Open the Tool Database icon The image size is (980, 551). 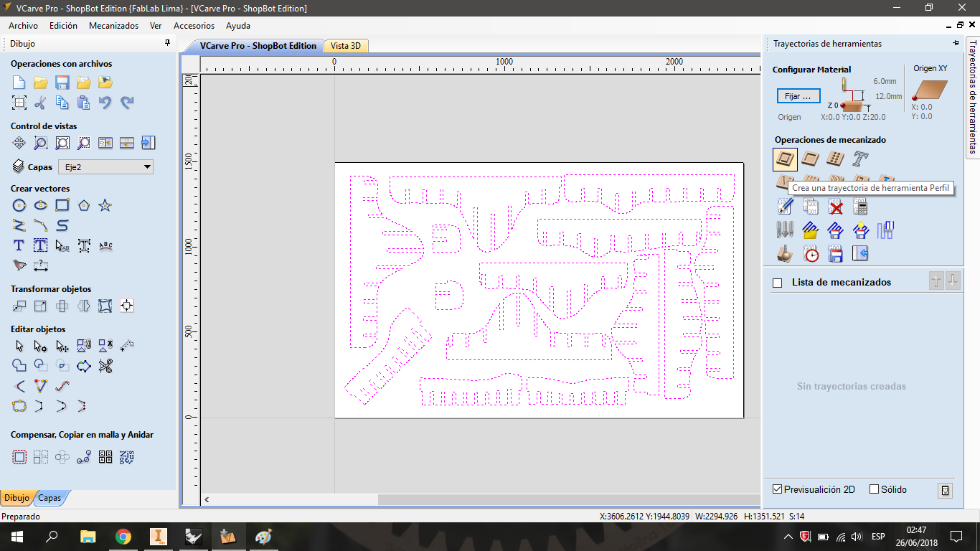click(x=786, y=230)
